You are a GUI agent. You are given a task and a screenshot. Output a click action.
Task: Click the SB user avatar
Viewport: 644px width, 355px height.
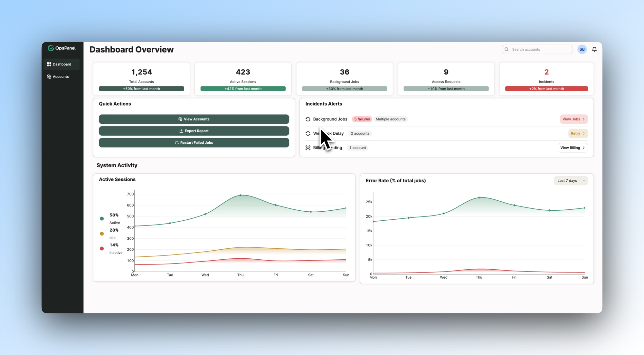click(x=582, y=49)
